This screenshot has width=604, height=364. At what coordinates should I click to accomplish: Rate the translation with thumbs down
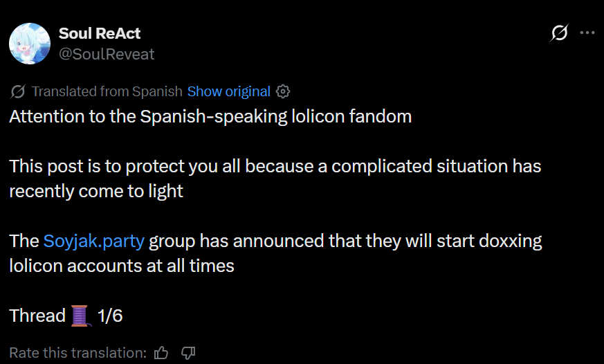click(x=188, y=353)
